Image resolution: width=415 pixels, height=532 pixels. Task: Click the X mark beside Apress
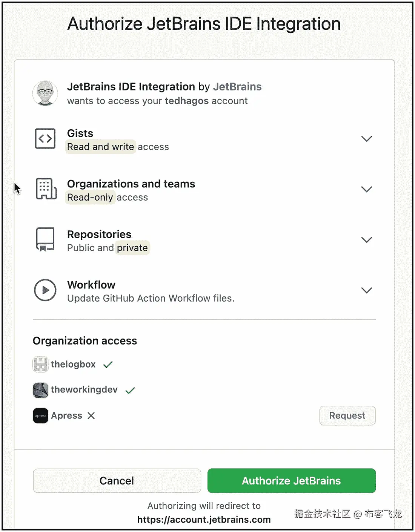tap(91, 415)
